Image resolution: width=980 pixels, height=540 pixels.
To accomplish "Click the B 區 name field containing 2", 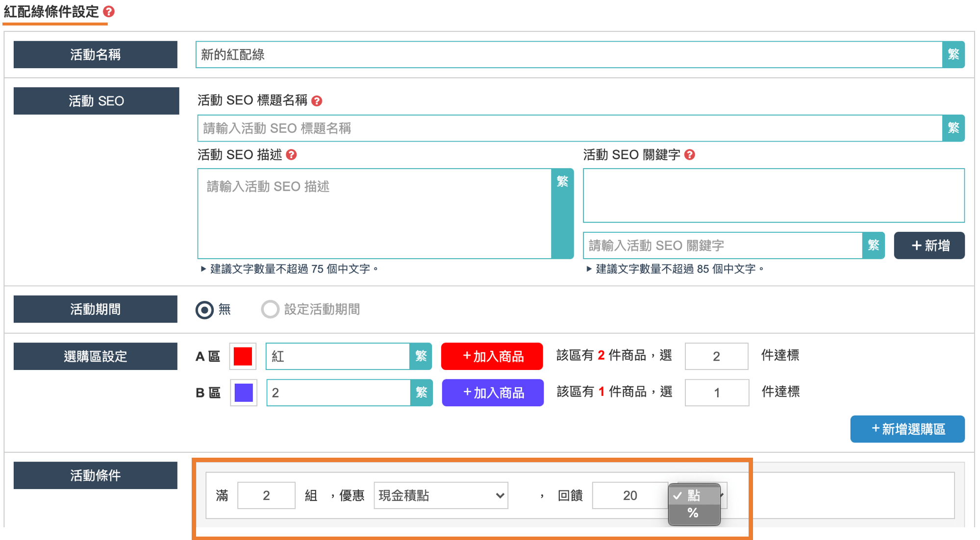I will pos(338,393).
